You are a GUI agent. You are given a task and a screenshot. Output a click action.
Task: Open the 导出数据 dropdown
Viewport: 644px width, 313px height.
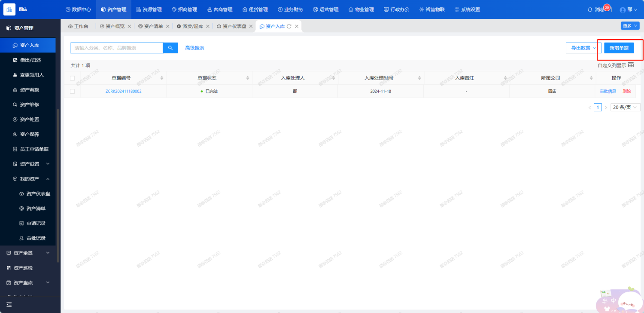[583, 48]
